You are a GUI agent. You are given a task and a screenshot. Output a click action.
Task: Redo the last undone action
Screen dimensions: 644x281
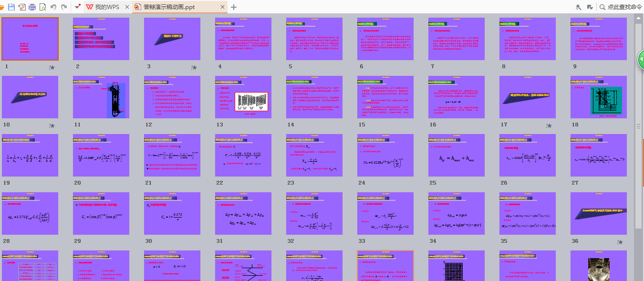pyautogui.click(x=64, y=7)
